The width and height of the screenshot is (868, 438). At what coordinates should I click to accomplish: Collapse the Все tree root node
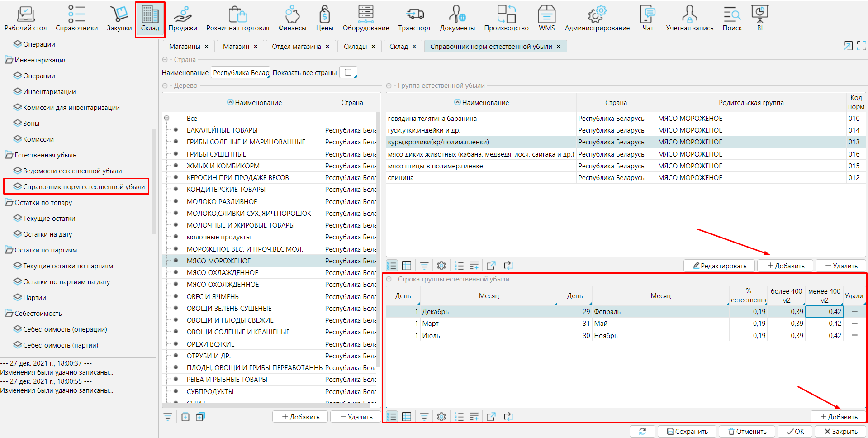click(x=166, y=119)
